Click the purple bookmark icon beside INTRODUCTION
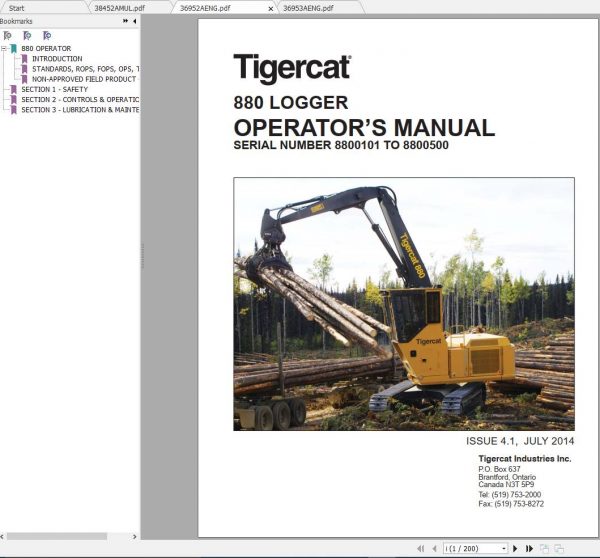Viewport: 600px width, 558px height. pyautogui.click(x=24, y=59)
